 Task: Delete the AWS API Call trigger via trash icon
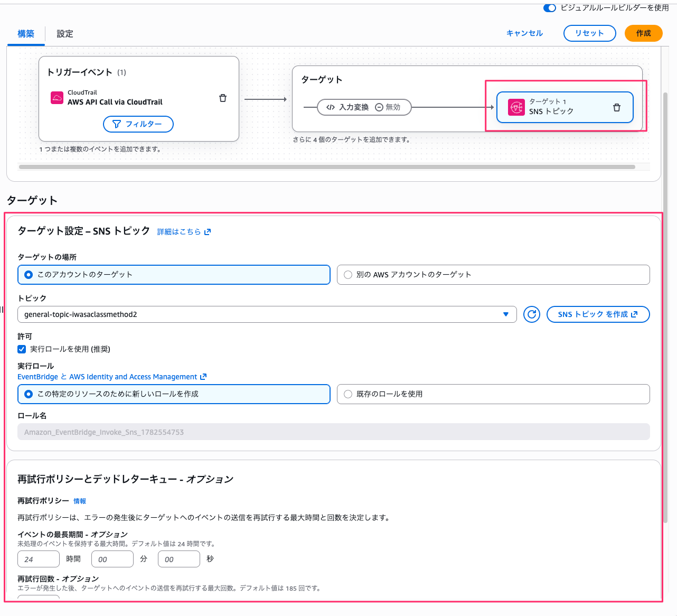pyautogui.click(x=222, y=98)
